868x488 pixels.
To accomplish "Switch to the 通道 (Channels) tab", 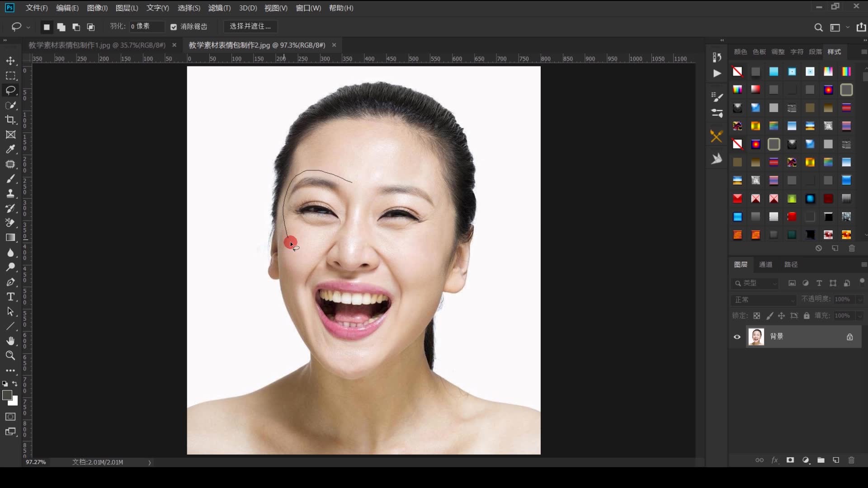I will pyautogui.click(x=765, y=265).
